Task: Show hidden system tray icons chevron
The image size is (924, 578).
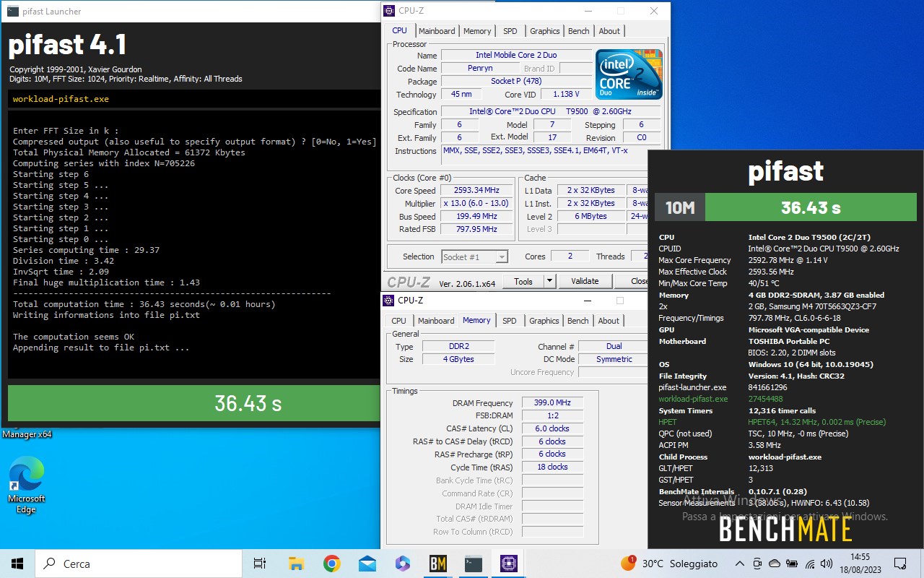Action: (x=739, y=564)
